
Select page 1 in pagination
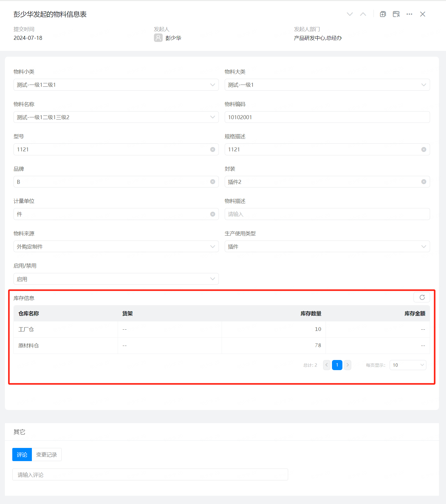coord(337,365)
